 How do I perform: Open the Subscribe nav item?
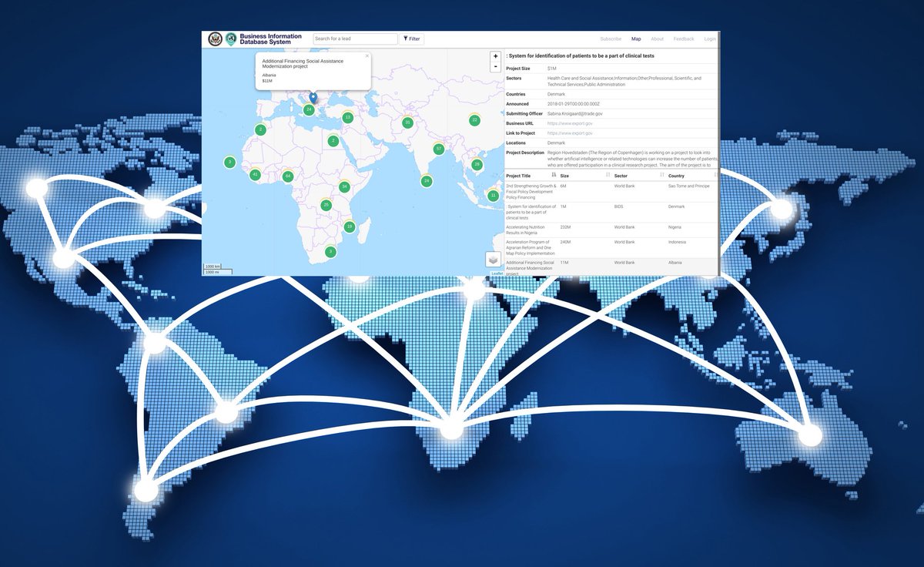611,39
